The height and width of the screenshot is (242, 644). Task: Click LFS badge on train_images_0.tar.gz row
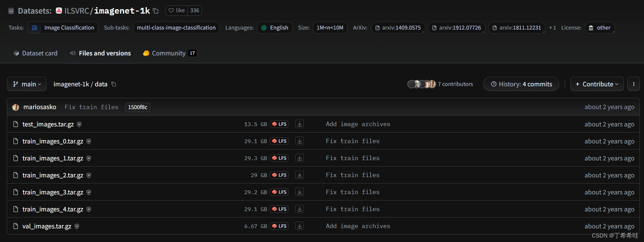[279, 141]
